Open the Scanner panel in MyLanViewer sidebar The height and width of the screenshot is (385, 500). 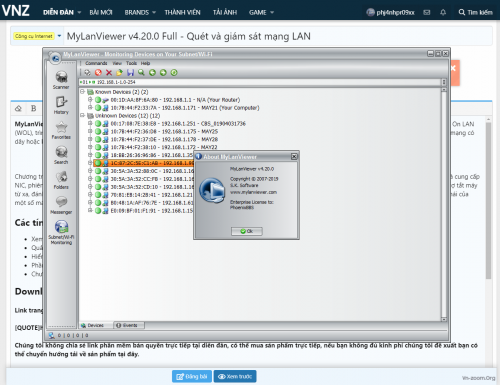pos(61,80)
